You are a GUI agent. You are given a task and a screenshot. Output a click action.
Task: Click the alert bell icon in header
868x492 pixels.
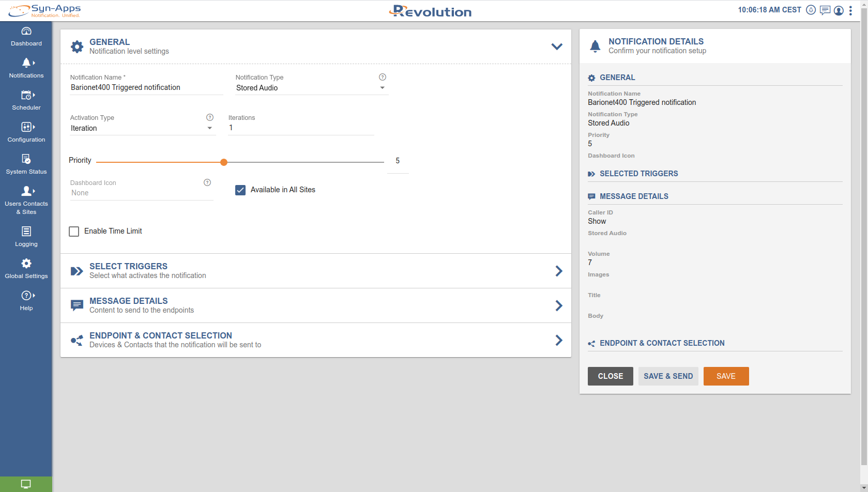pyautogui.click(x=811, y=10)
